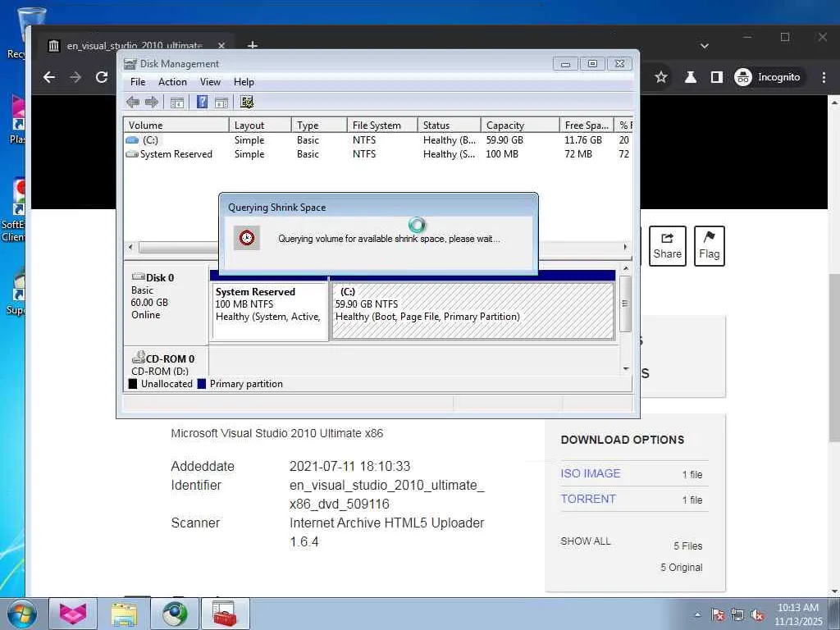The image size is (840, 630).
Task: Show hidden tray icons arrow
Action: [x=697, y=614]
